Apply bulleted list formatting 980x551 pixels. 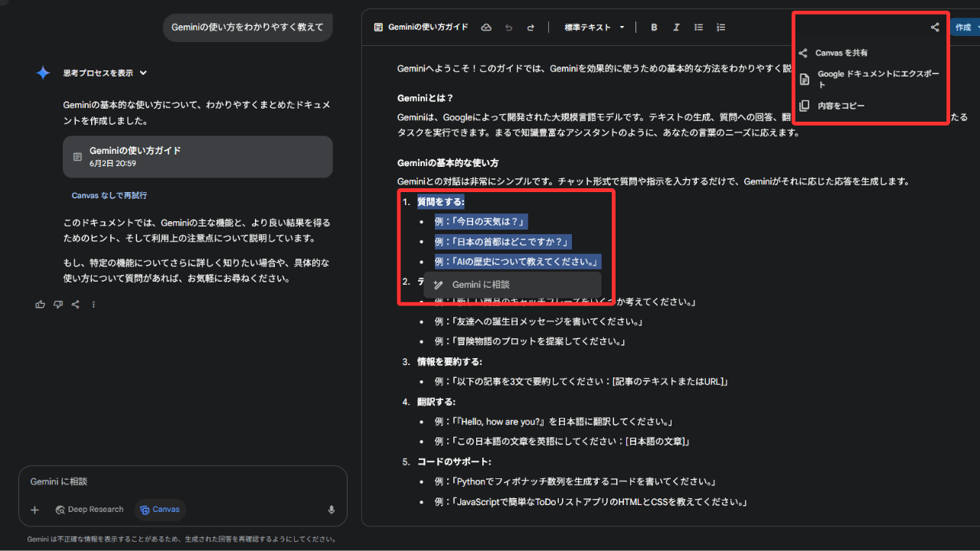pyautogui.click(x=698, y=28)
